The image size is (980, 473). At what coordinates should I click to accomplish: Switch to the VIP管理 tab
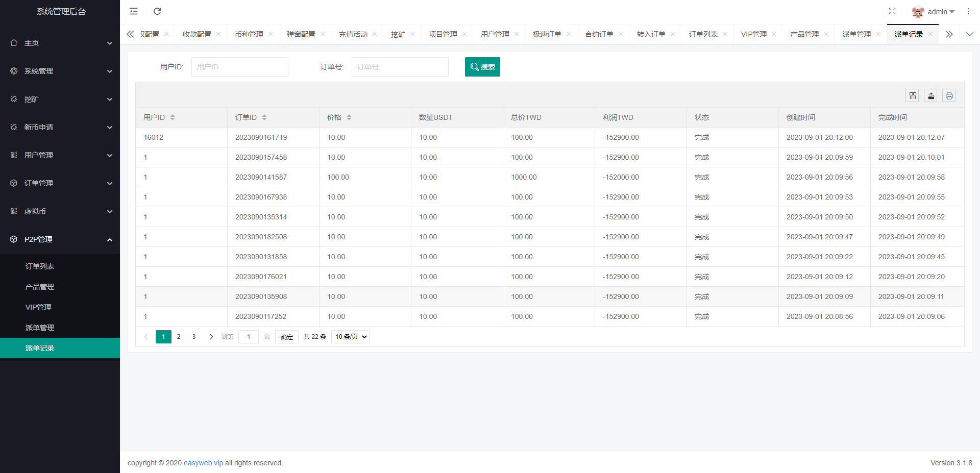754,34
